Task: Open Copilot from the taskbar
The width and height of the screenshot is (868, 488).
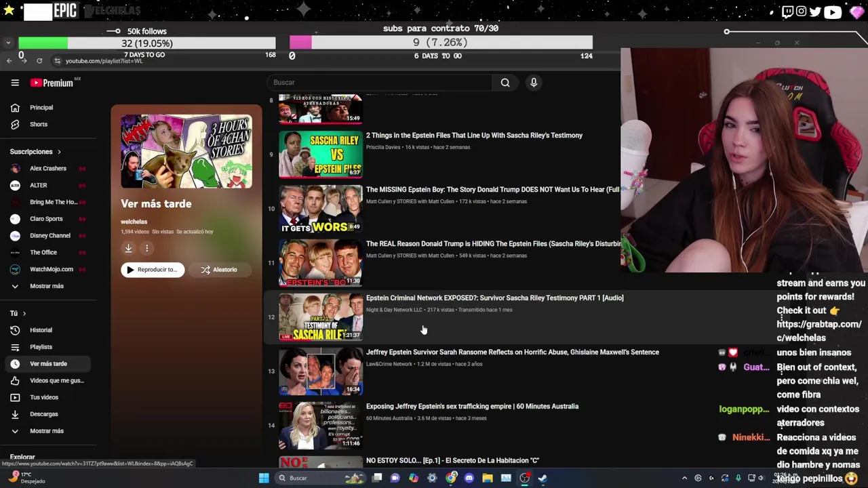Action: (414, 478)
